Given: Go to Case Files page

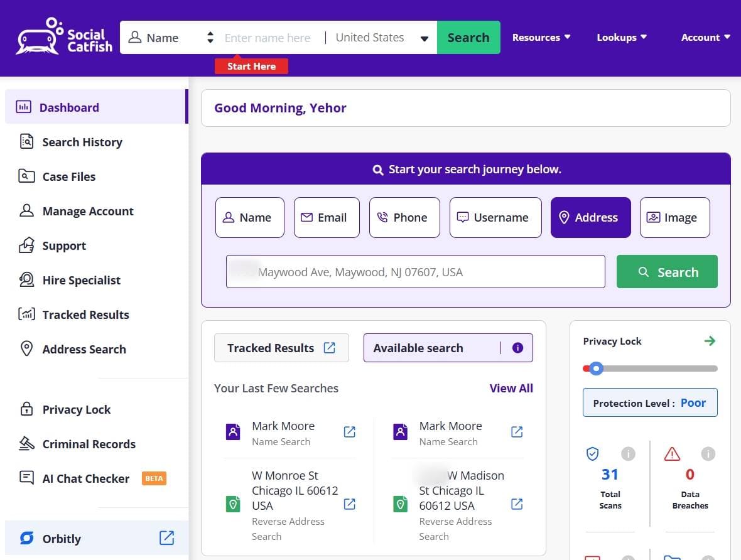Looking at the screenshot, I should click(x=68, y=176).
